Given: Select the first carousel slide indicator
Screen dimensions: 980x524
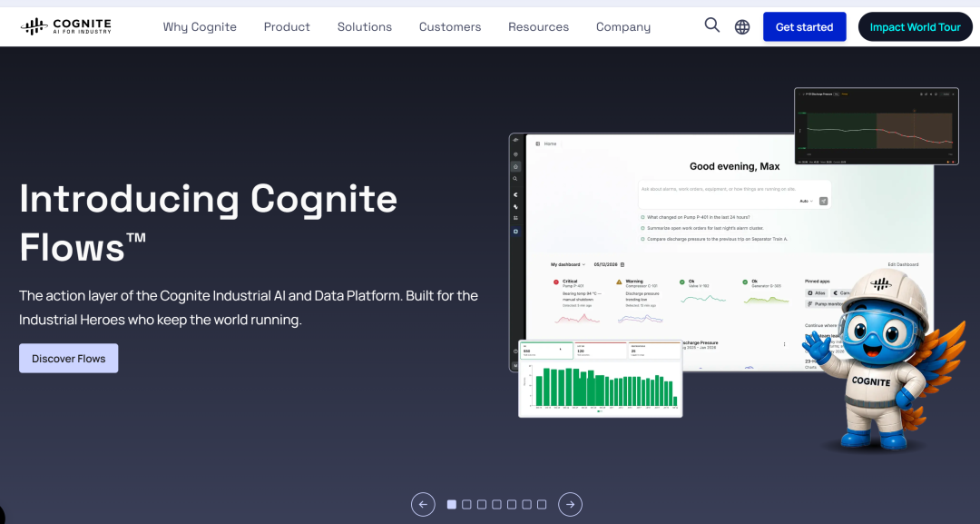Looking at the screenshot, I should tap(451, 504).
